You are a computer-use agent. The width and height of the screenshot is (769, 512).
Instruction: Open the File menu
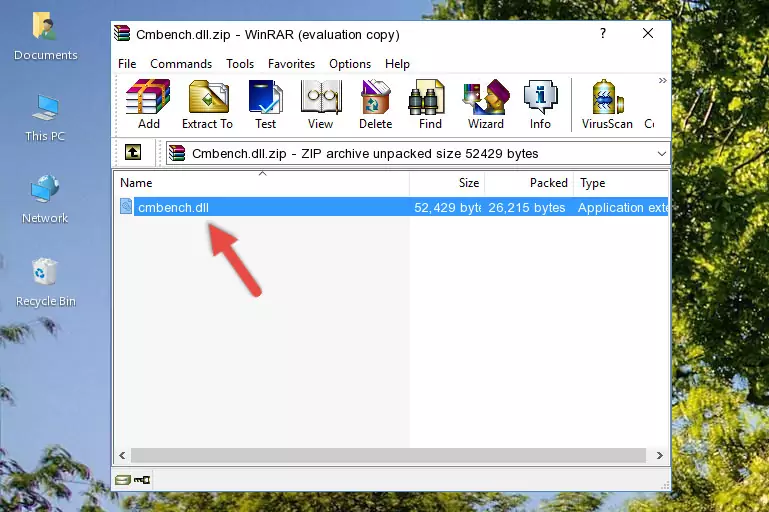[x=127, y=64]
